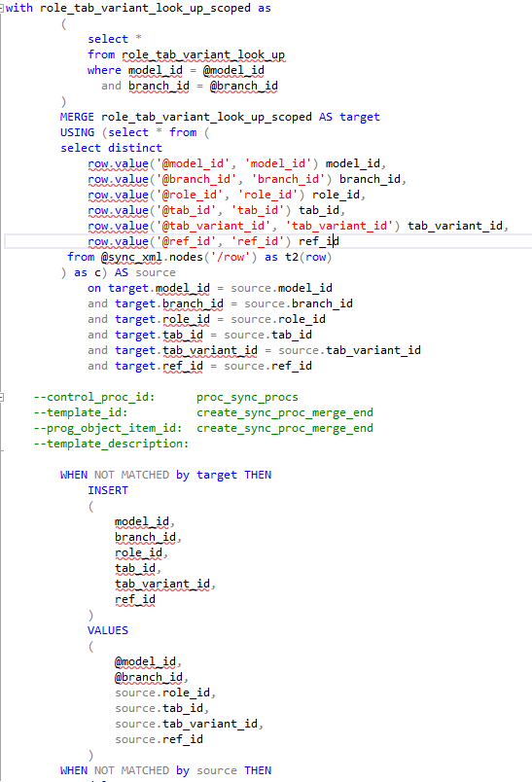This screenshot has height=782, width=532.
Task: Click the 'USING' keyword
Action: coord(77,132)
